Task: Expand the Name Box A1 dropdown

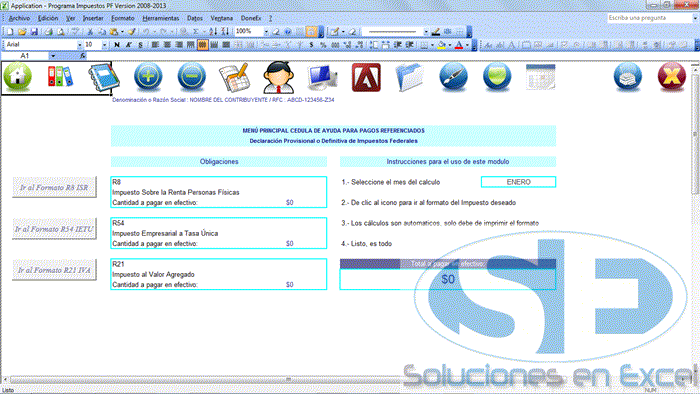Action: [x=53, y=56]
